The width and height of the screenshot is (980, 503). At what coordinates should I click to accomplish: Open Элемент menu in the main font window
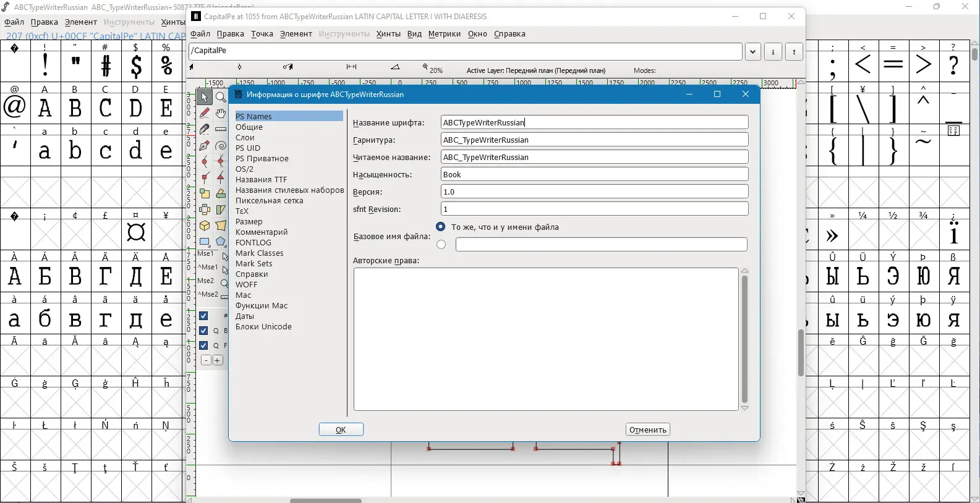tap(81, 22)
